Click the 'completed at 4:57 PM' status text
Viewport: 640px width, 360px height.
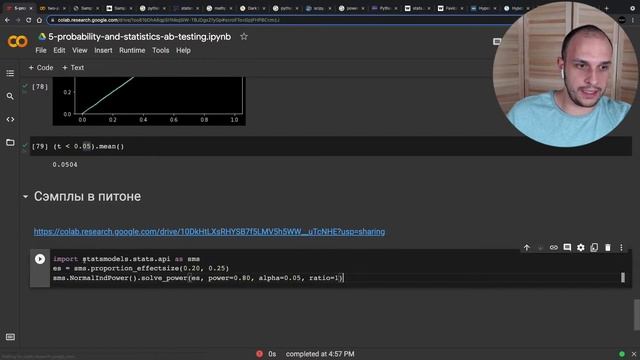click(x=320, y=354)
